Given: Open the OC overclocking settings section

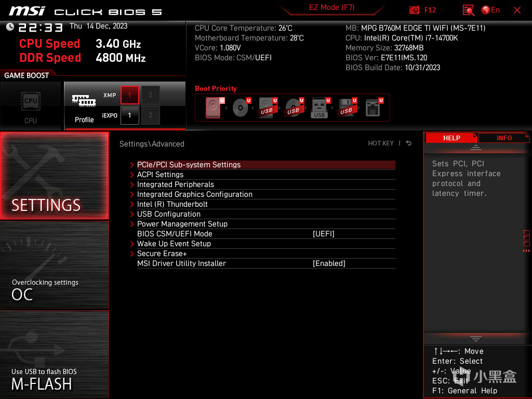Looking at the screenshot, I should (54, 265).
